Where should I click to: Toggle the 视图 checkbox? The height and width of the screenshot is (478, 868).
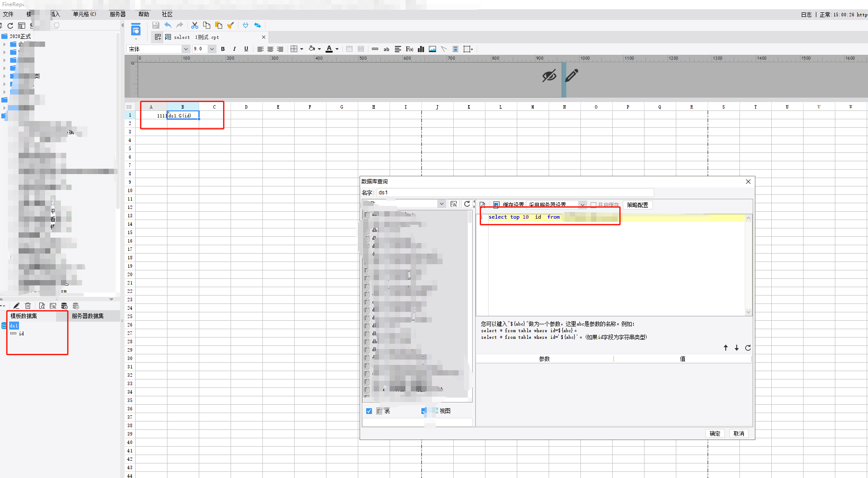click(424, 411)
